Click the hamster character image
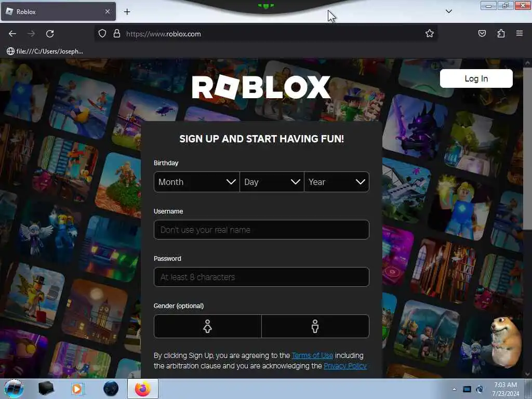The height and width of the screenshot is (399, 532). (x=506, y=342)
